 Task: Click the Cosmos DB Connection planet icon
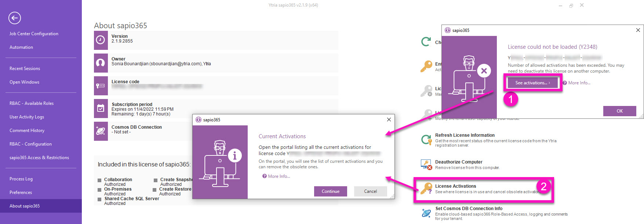(101, 131)
